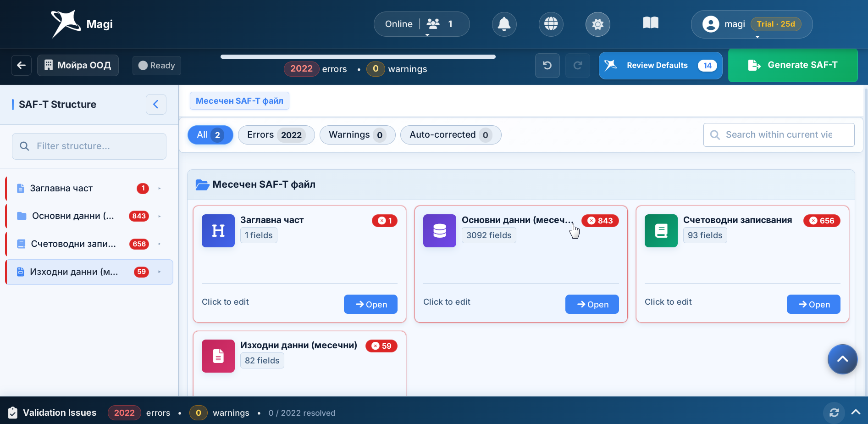Click the blue H icon of Заглавна част card
Viewport: 868px width, 424px height.
(x=218, y=231)
